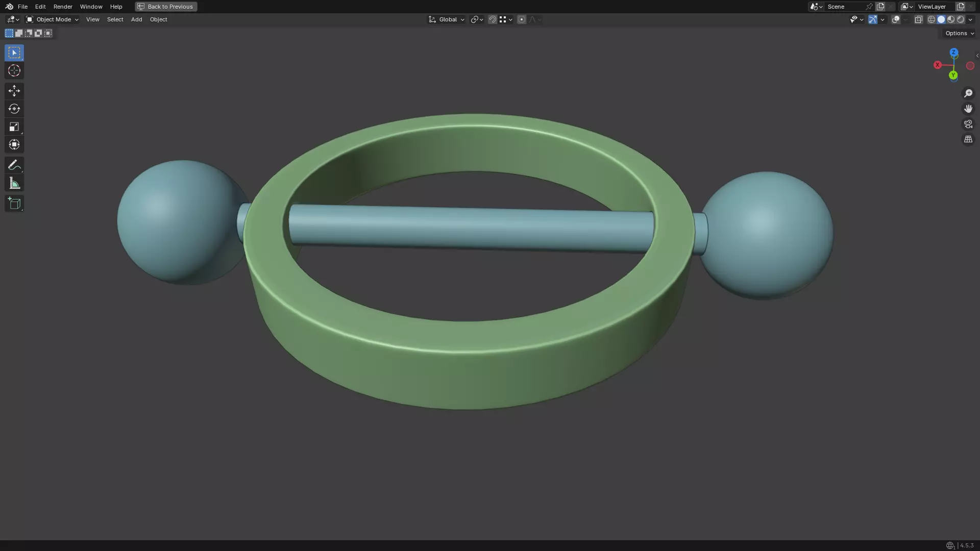Toggle viewport overlays
The width and height of the screenshot is (980, 551).
(x=896, y=19)
